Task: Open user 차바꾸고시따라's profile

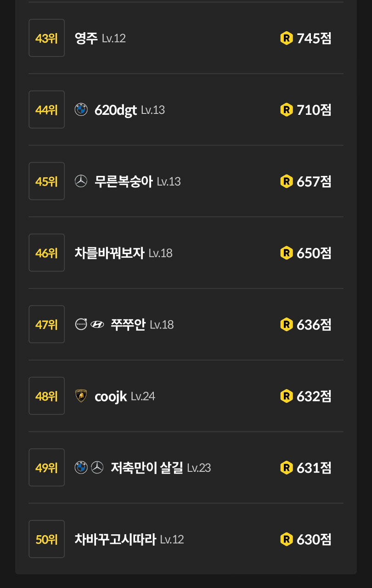Action: 115,539
